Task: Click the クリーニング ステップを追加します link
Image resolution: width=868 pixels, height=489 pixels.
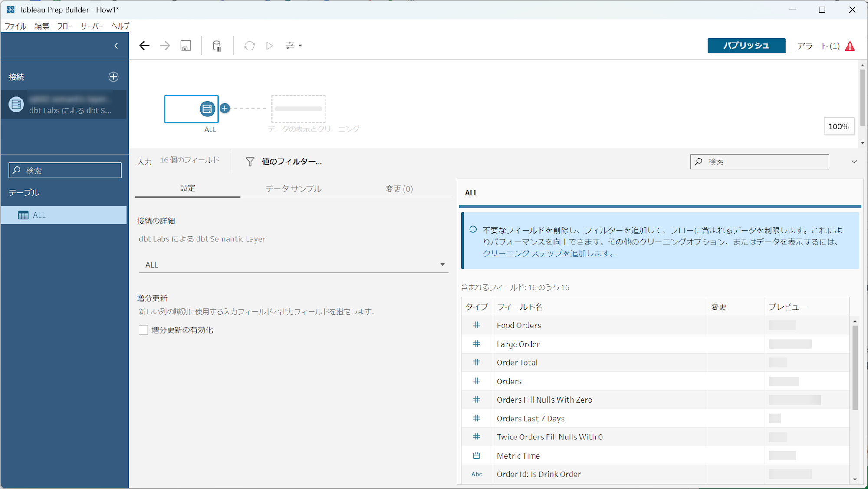Action: point(549,253)
